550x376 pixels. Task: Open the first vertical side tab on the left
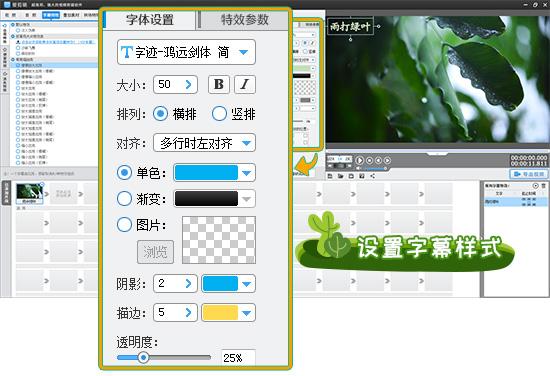point(5,34)
